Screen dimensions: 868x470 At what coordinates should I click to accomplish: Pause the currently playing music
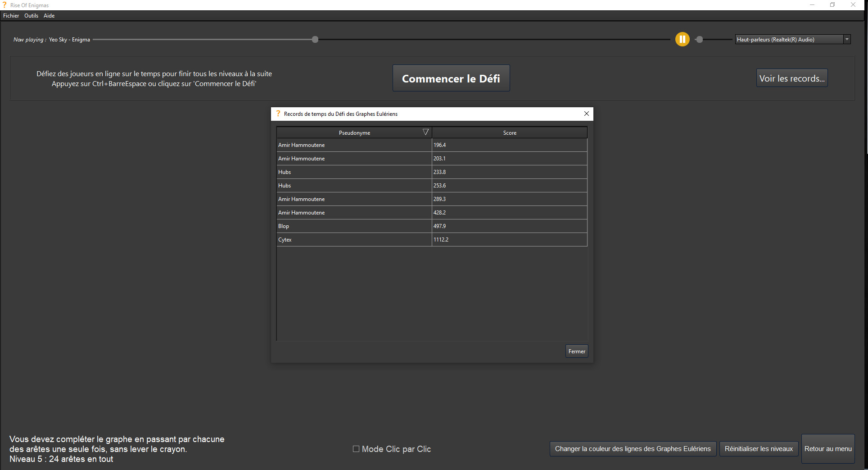[682, 39]
